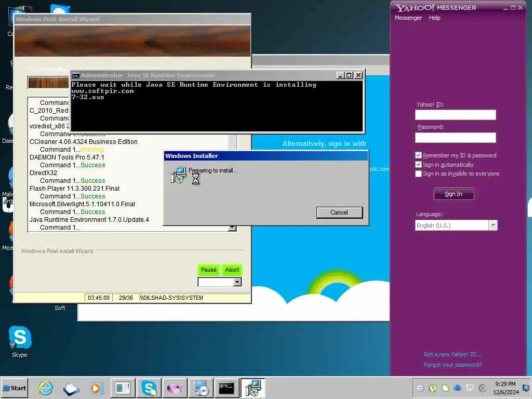Select Flash Player 11.3.300.231 Final entry
Viewport: 532px width, 399px height.
[x=74, y=188]
